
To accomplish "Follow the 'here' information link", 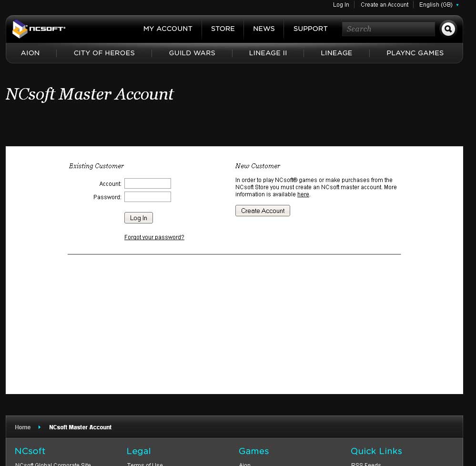I will coord(303,194).
